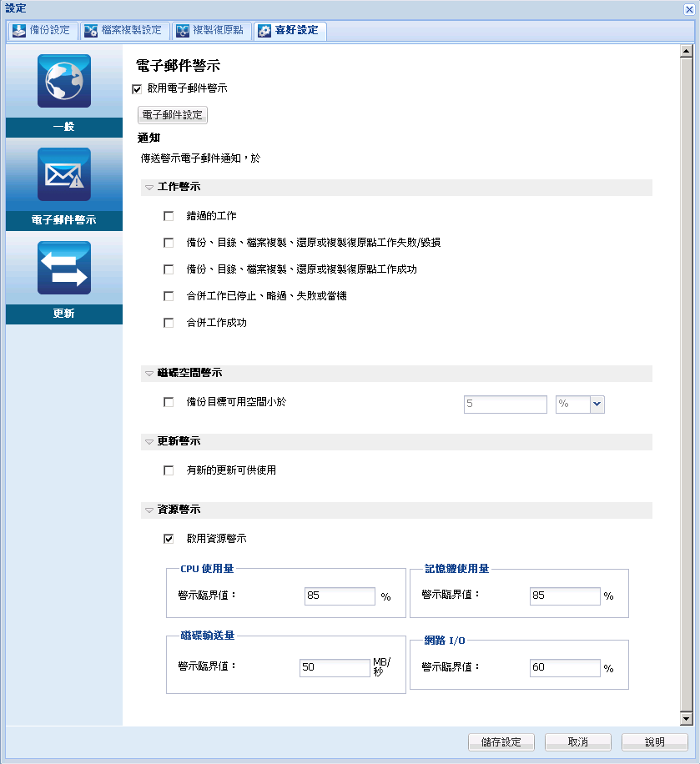Collapse the 更新警示 section

149,442
